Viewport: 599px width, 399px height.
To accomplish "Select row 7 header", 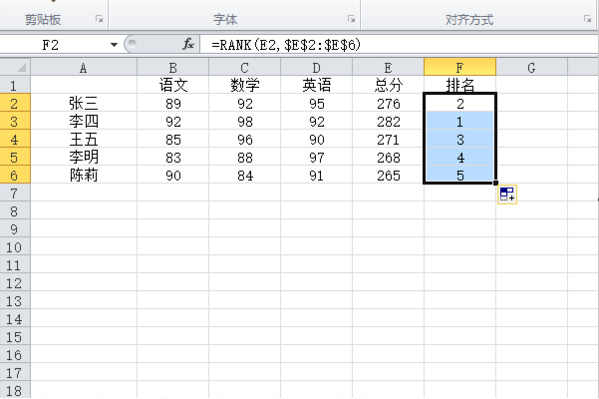I will (15, 193).
